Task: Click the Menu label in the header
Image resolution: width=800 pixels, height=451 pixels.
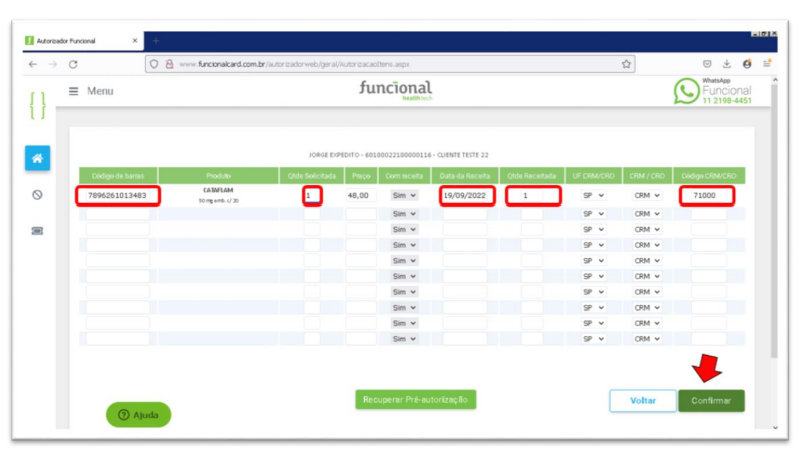Action: [x=100, y=91]
